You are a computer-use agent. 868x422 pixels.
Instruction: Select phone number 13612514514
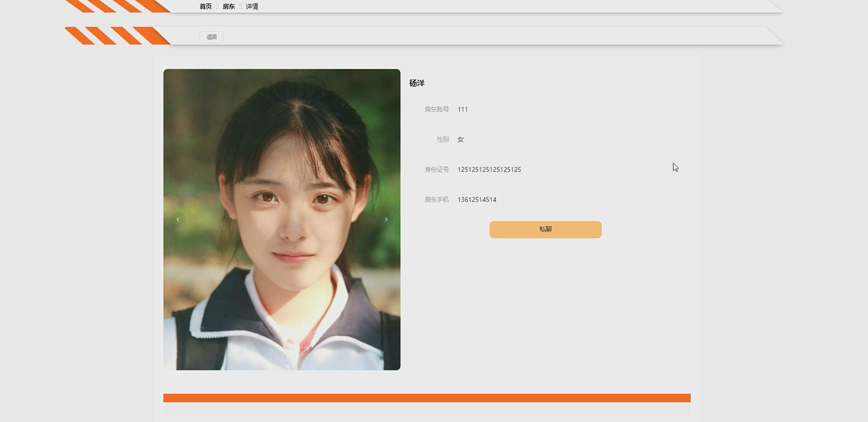click(477, 199)
